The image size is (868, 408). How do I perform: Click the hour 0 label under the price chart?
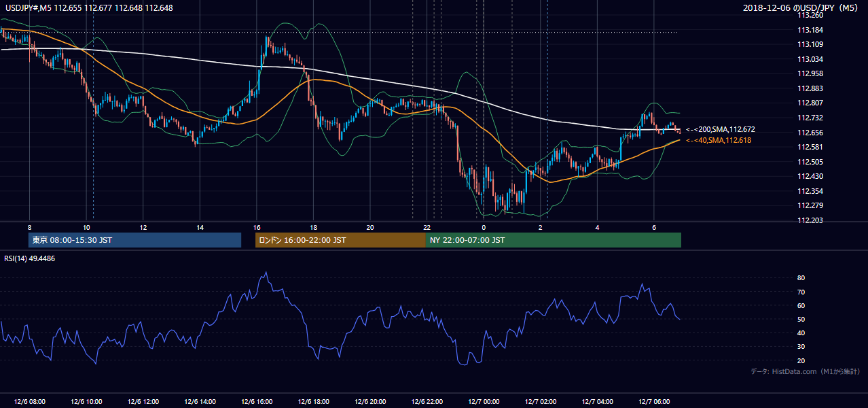coord(484,227)
